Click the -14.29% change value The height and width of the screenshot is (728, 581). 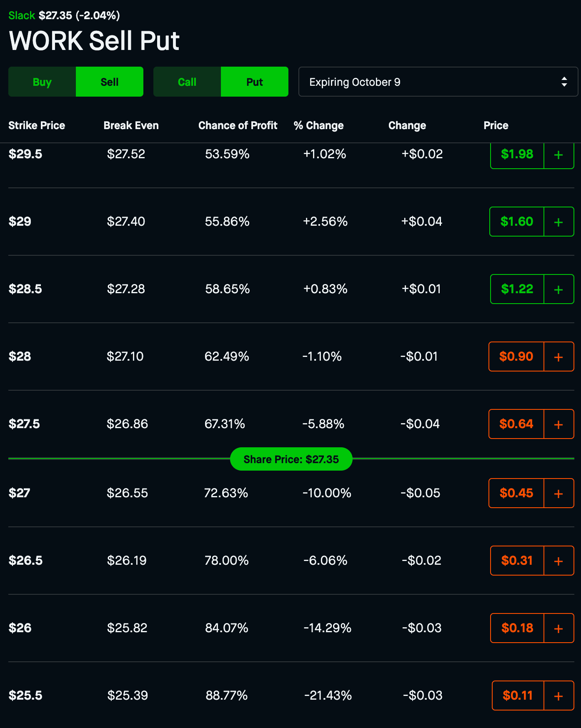tap(328, 628)
